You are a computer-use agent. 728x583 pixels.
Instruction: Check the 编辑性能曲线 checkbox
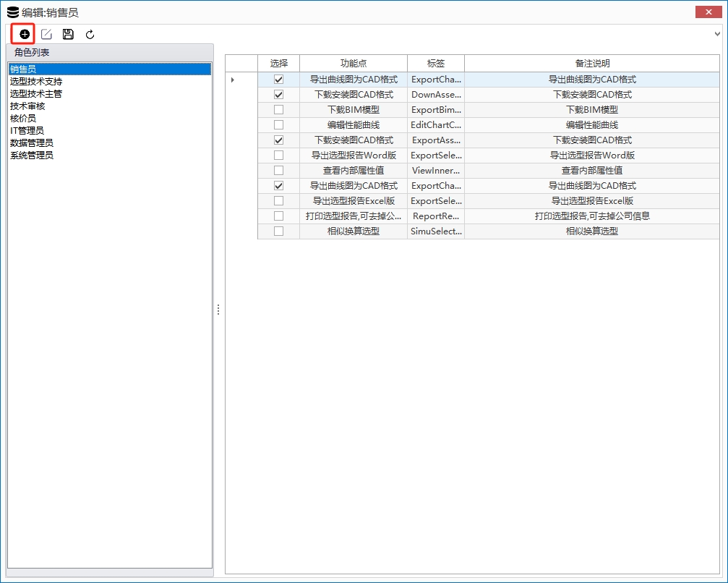(278, 125)
